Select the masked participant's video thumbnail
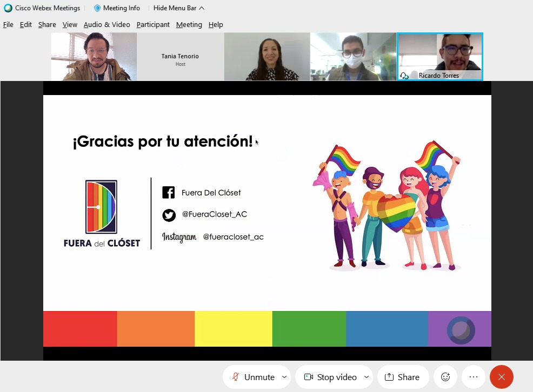 click(353, 56)
